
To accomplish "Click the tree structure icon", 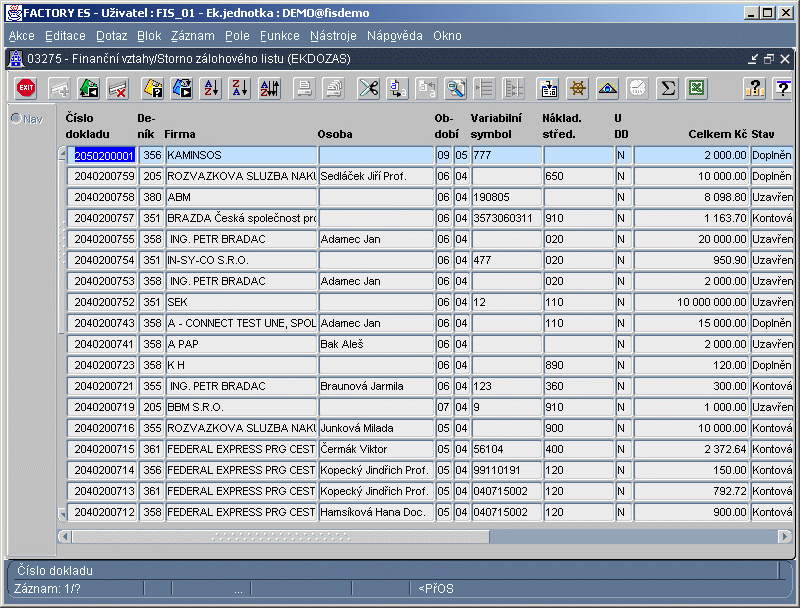I will coord(514,88).
